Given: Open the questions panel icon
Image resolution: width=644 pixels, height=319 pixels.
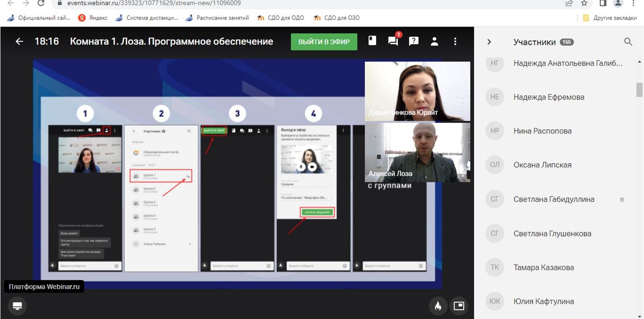Looking at the screenshot, I should point(414,41).
